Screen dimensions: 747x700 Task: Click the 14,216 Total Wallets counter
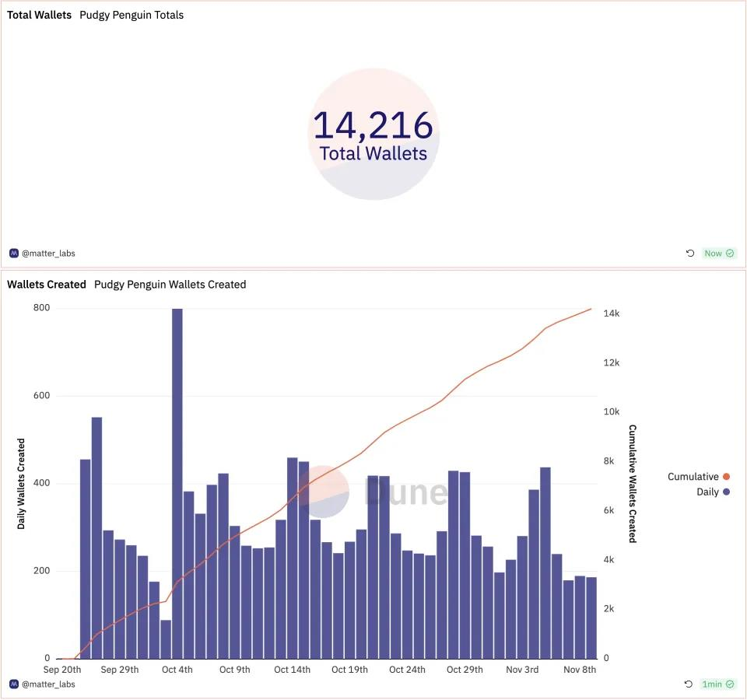click(x=373, y=135)
